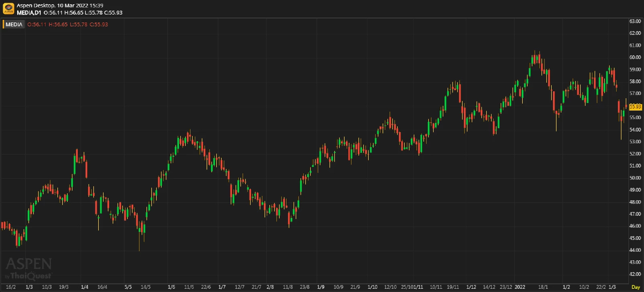Click the 12/10 date axis label
The height and width of the screenshot is (292, 644).
[390, 287]
